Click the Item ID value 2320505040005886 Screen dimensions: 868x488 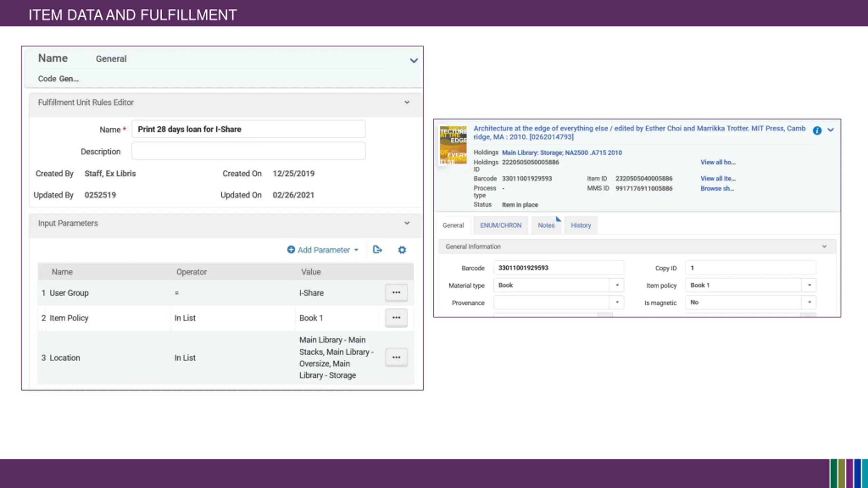coord(644,178)
